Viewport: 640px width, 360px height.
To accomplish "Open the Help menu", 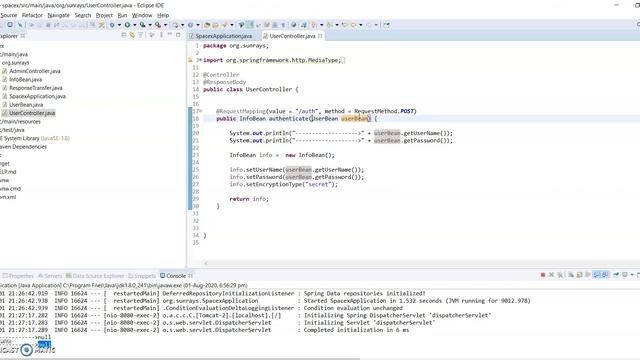I will [x=163, y=15].
